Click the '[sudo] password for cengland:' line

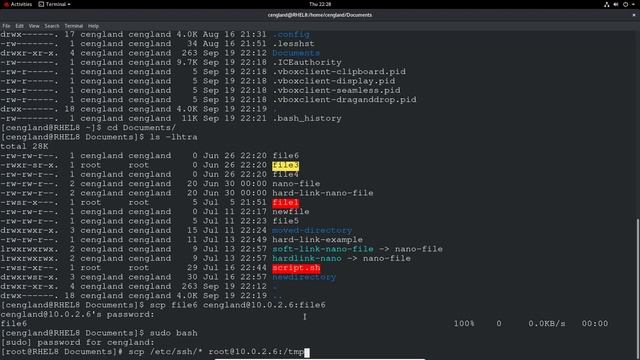coord(78,342)
